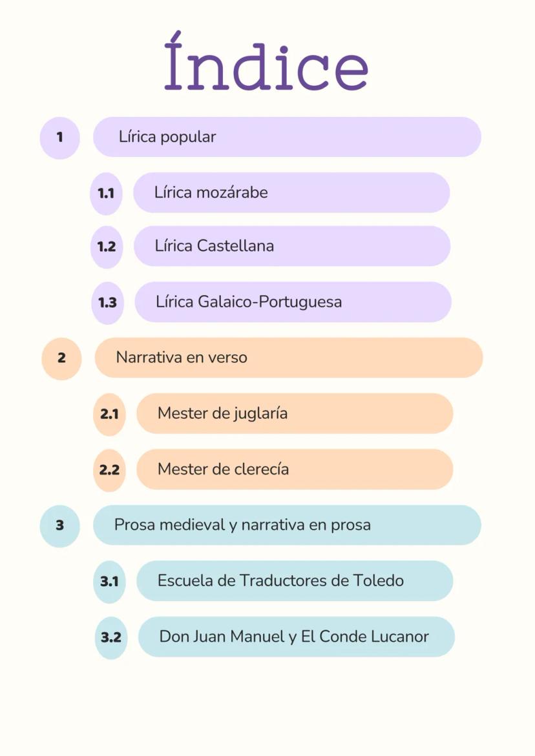Open the Narrativa en verso entry
The height and width of the screenshot is (756, 535).
click(x=289, y=358)
